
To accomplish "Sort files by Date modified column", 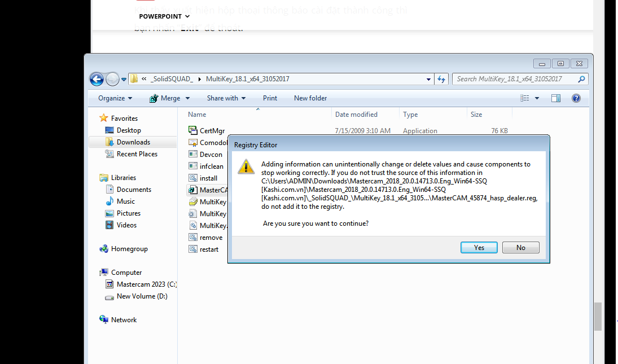I will tap(356, 115).
